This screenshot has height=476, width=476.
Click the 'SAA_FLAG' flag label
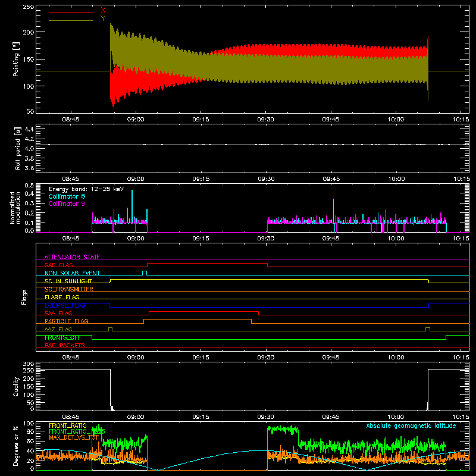(x=58, y=313)
